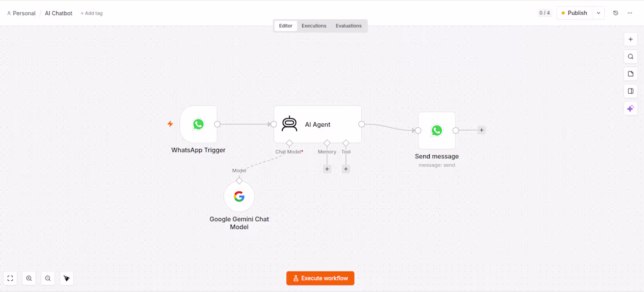Open the AI Agent node
Viewport: 644px width, 292px height.
(317, 124)
